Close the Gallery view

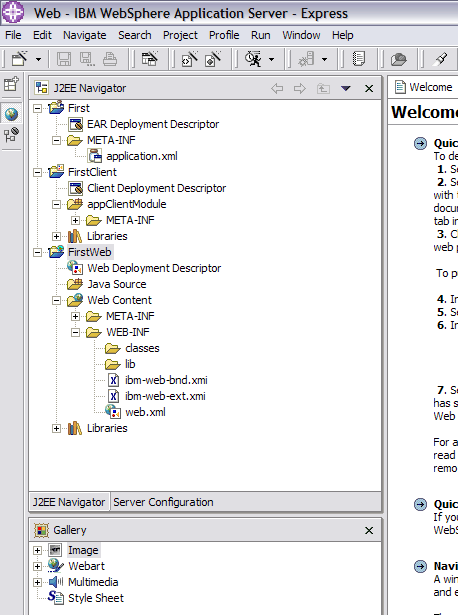click(369, 531)
